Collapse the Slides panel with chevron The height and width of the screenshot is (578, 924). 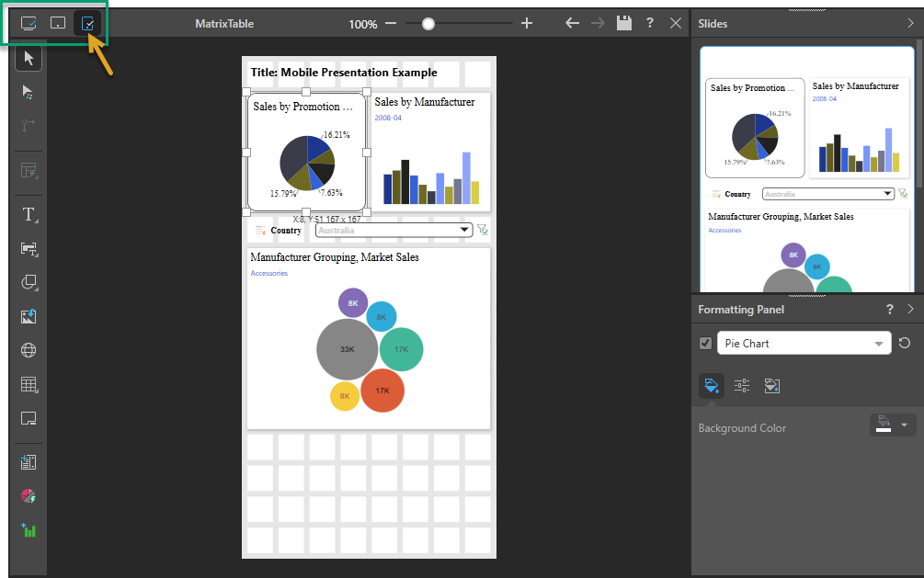910,23
